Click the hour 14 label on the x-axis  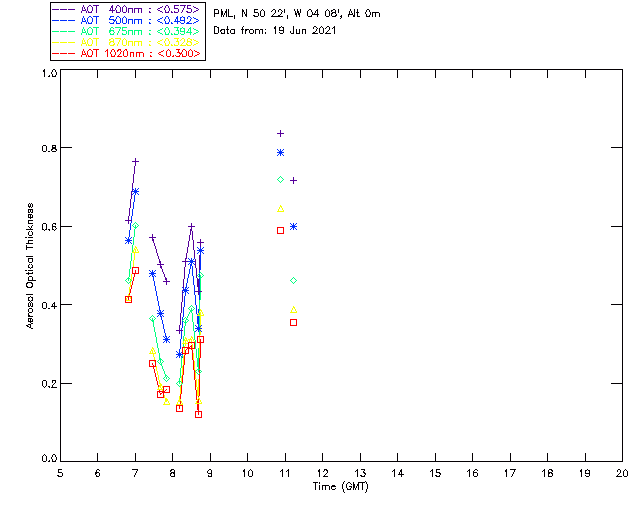(398, 473)
